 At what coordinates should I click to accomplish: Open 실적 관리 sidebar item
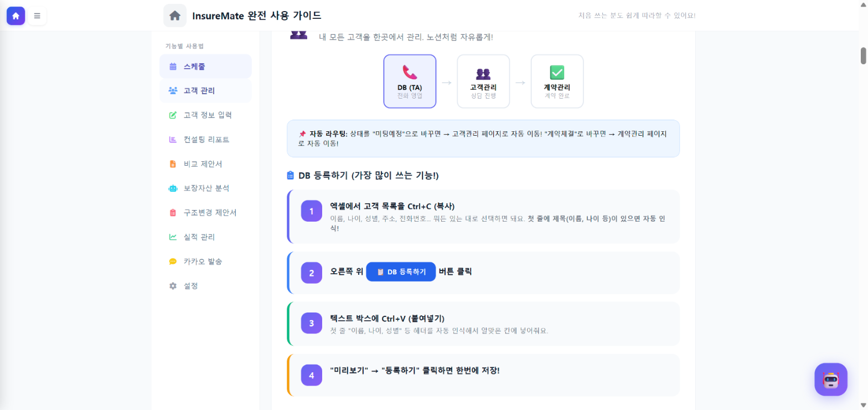[x=205, y=237]
